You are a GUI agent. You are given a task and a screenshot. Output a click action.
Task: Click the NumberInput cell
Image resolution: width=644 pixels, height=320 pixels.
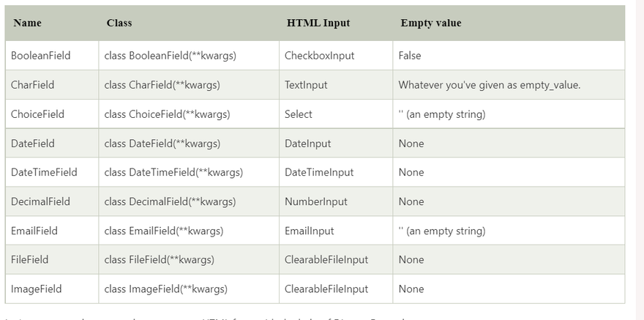316,201
